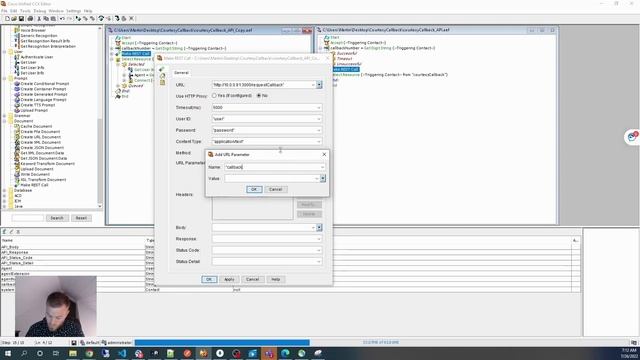This screenshot has width=640, height=360.
Task: Open the File menu
Action: tap(4, 11)
